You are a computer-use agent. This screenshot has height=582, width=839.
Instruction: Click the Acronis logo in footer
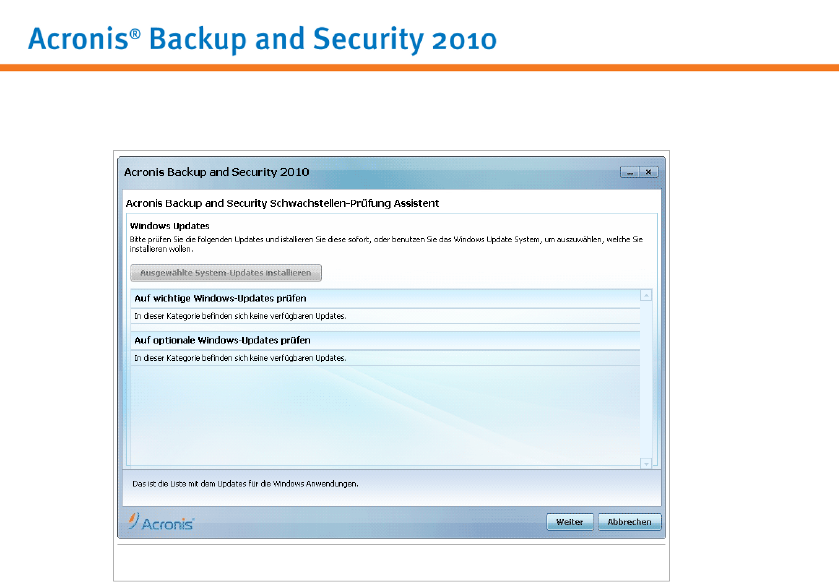point(161,522)
